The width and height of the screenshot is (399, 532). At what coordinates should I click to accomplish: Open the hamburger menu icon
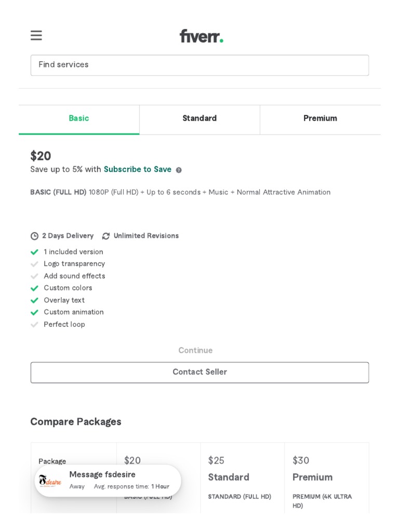click(x=36, y=35)
